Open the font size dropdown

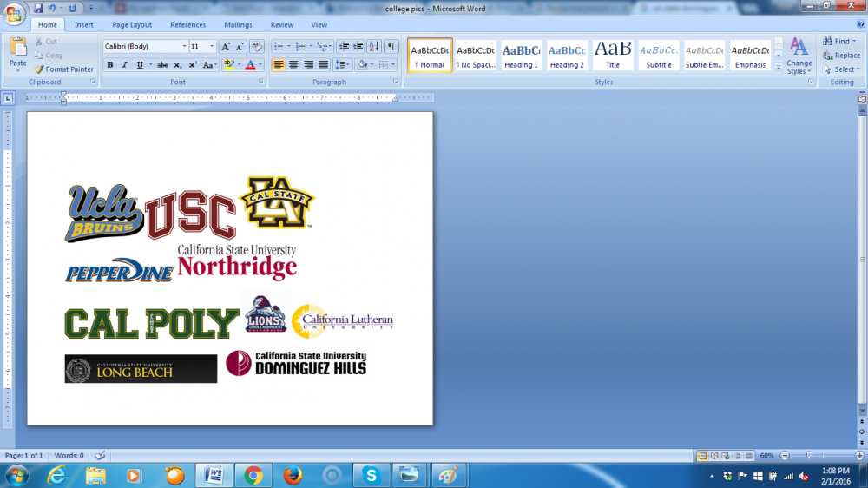pos(212,47)
